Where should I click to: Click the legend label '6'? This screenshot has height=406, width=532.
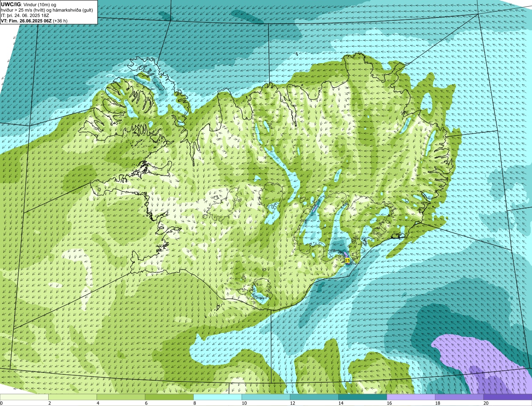click(145, 403)
